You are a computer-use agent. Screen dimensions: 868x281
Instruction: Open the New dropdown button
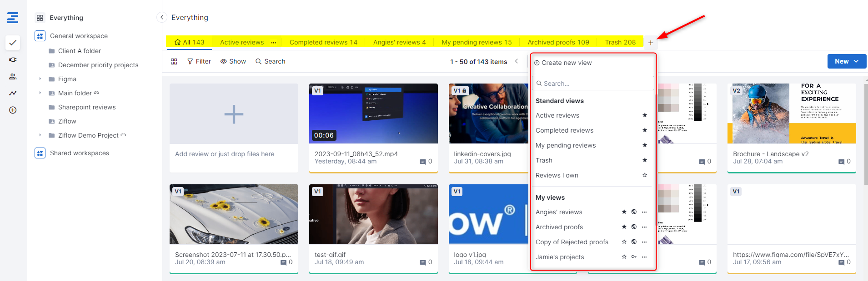coord(847,61)
